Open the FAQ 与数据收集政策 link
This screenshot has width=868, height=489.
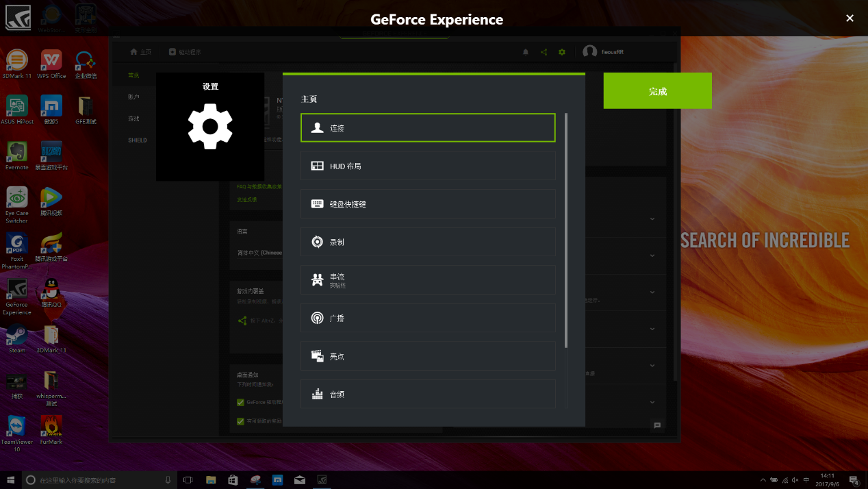(259, 186)
